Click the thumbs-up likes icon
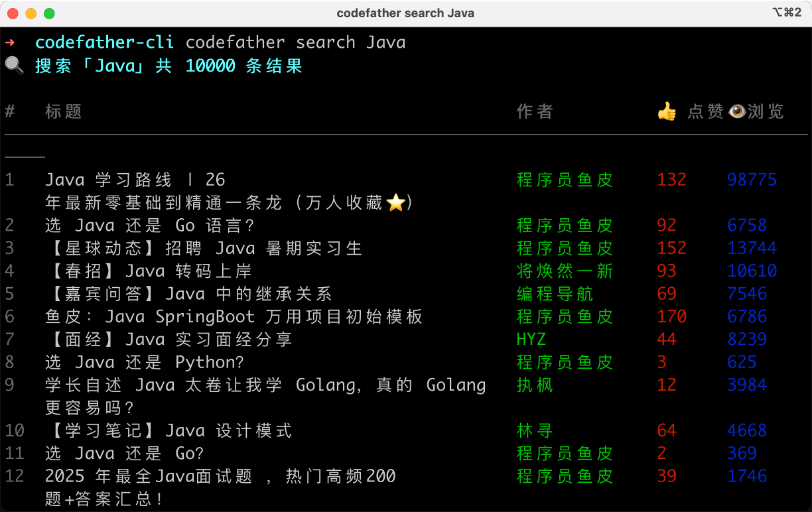 [667, 111]
